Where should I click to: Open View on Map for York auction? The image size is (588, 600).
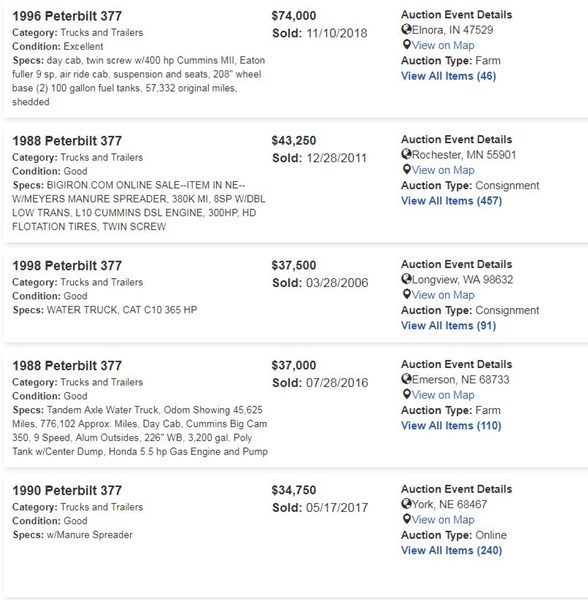(443, 520)
